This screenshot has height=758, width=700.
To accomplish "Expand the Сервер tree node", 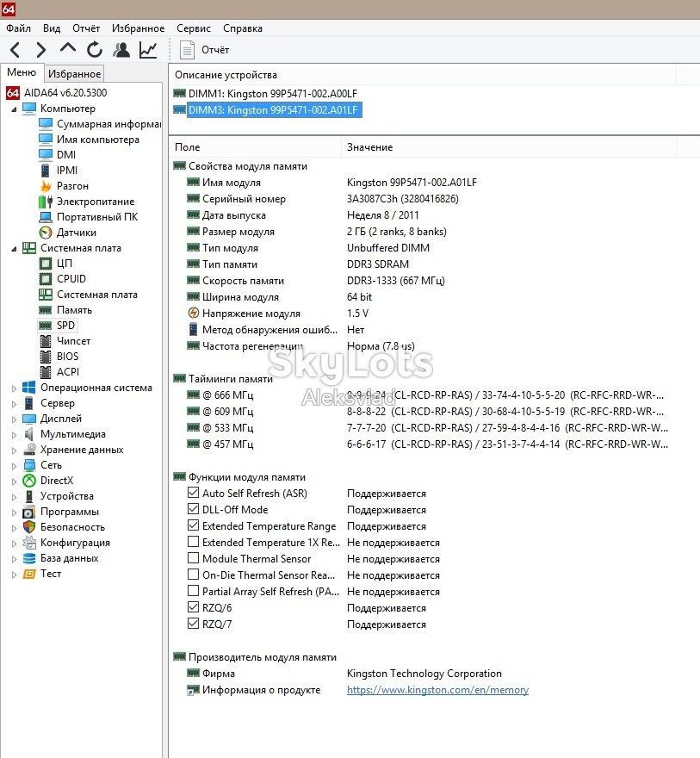I will [x=14, y=404].
